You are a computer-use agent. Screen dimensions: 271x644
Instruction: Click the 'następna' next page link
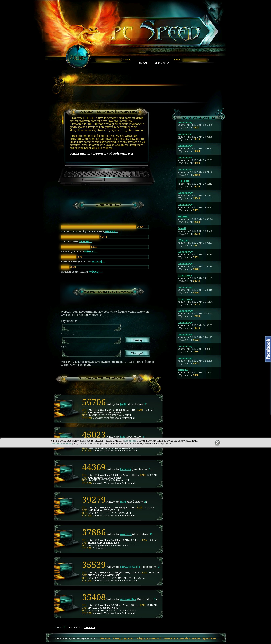click(89, 627)
